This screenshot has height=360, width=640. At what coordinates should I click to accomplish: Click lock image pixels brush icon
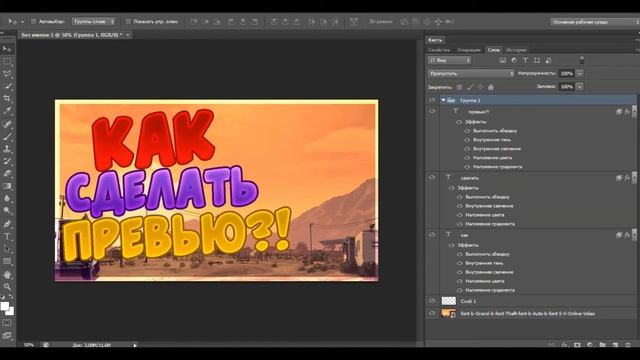pyautogui.click(x=470, y=87)
